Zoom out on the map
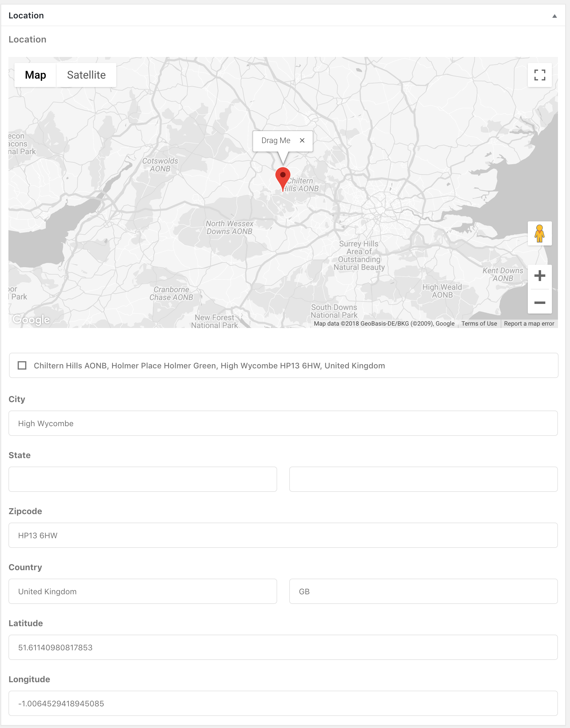This screenshot has width=570, height=728. [x=539, y=302]
